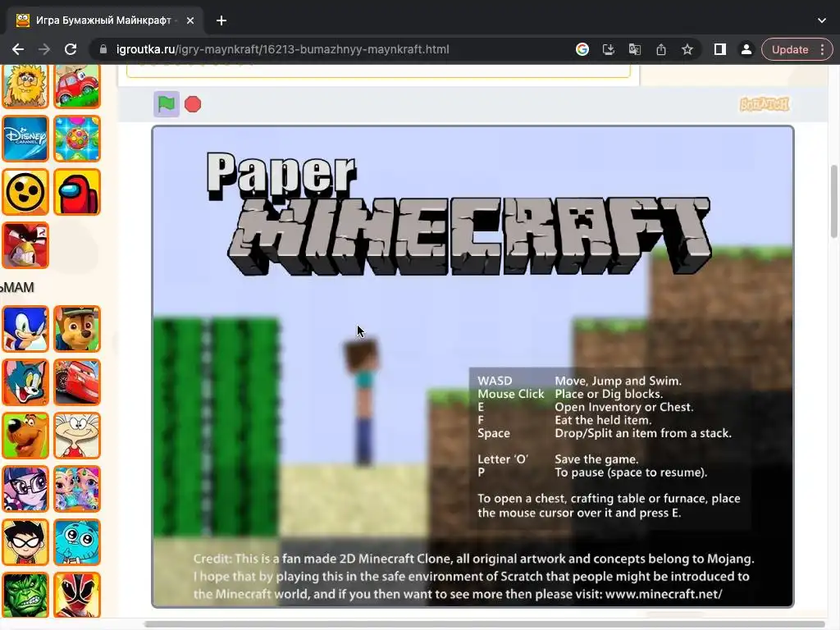The height and width of the screenshot is (630, 840).
Task: Open the Brawl Stars skull game thumbnail
Action: (x=25, y=192)
